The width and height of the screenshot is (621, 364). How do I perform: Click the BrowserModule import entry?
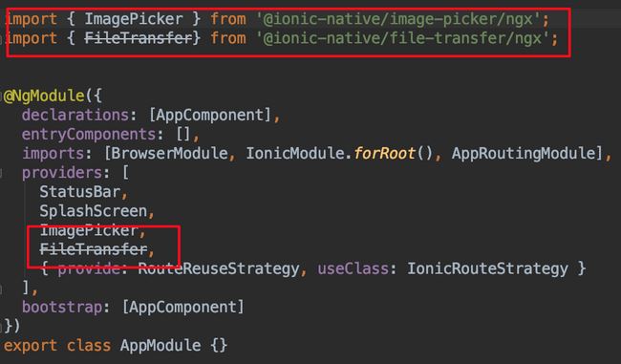coord(170,153)
